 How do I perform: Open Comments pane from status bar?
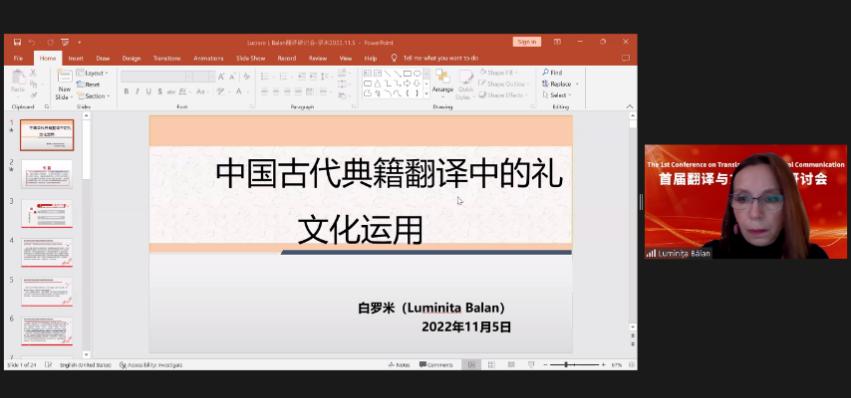[x=436, y=365]
